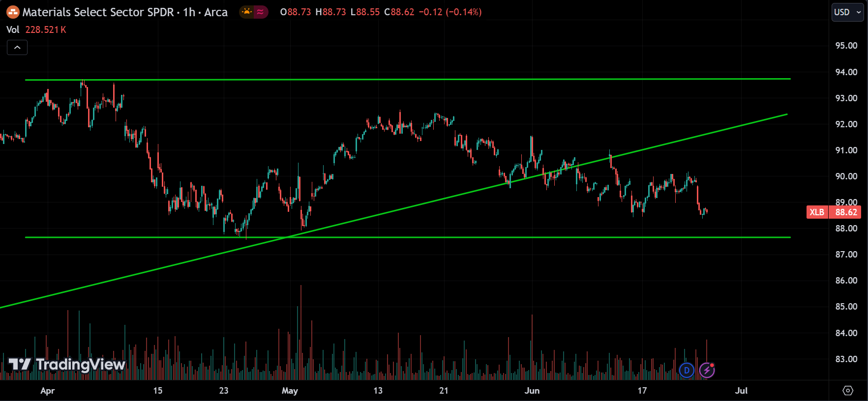Click the −0.12 (−0.14%) change value
The height and width of the screenshot is (401, 868).
click(450, 12)
